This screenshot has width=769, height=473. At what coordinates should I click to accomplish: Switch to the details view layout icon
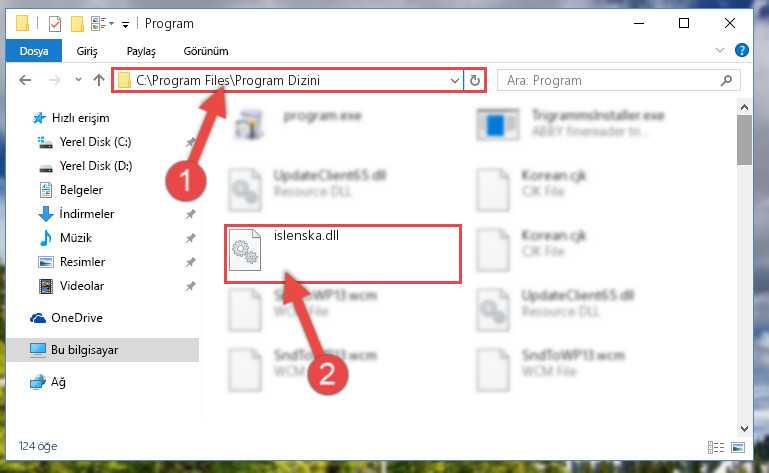[716, 447]
